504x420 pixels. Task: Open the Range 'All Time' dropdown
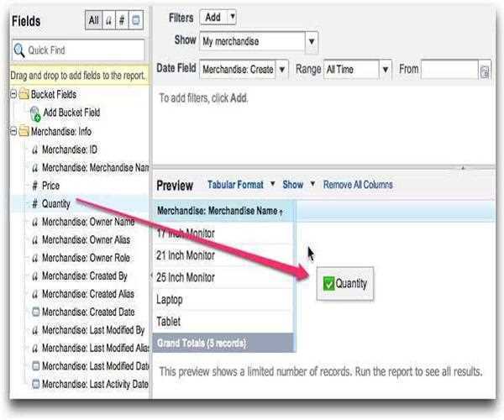pos(385,70)
